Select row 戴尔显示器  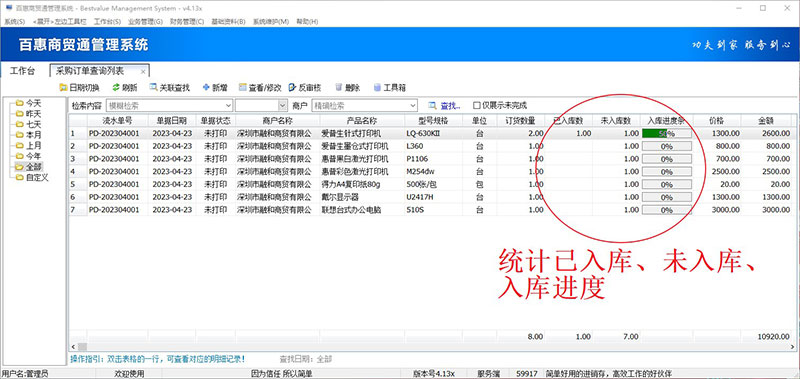[x=430, y=197]
